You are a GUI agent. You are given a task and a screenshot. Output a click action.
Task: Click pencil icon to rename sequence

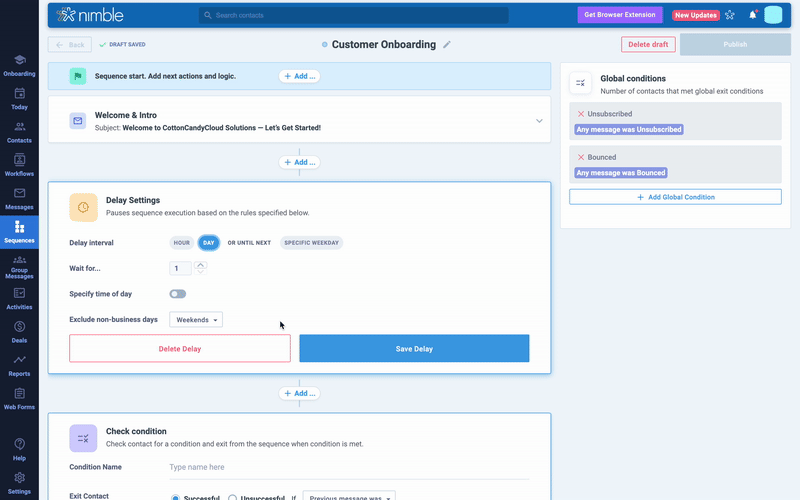click(x=447, y=45)
